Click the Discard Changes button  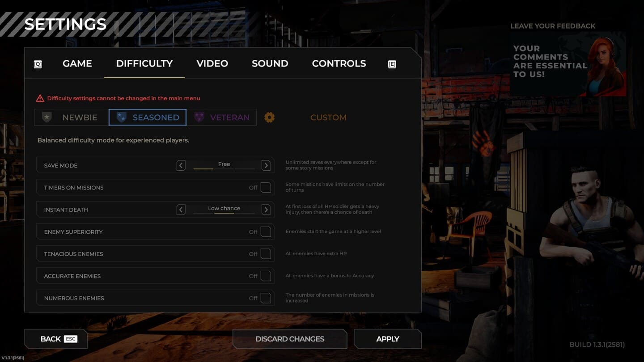(290, 339)
